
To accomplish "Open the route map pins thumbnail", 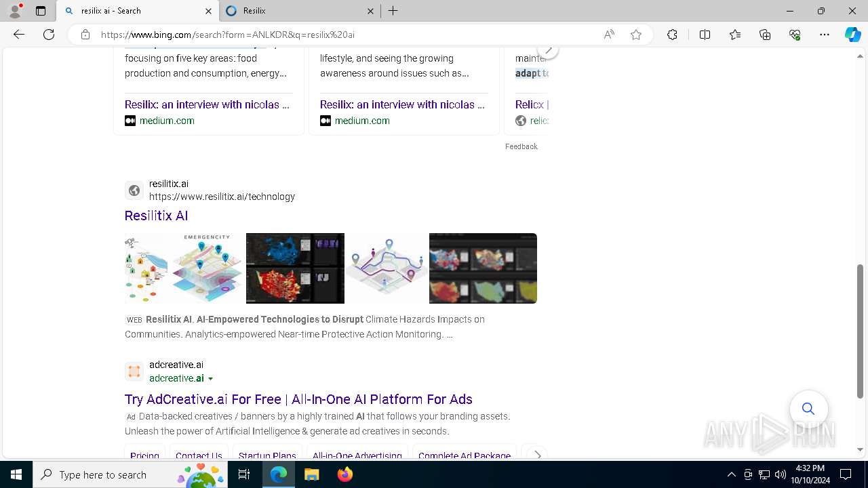I will point(387,268).
